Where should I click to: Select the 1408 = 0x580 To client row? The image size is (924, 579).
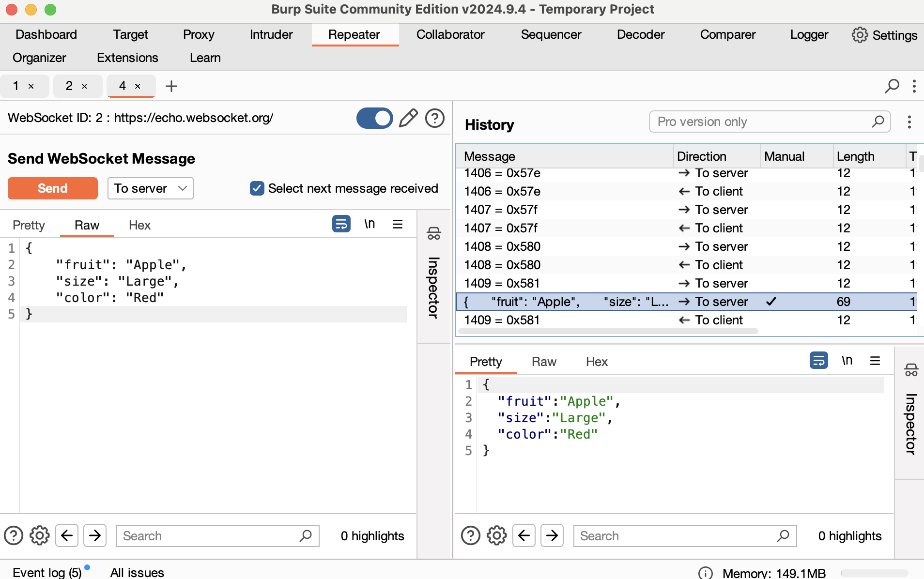point(686,265)
